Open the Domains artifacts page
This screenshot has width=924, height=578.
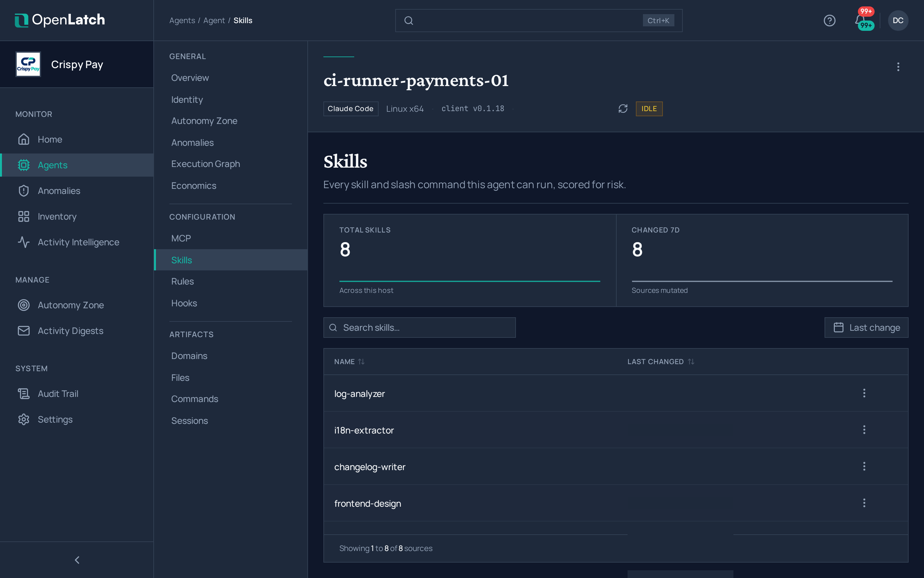point(231,355)
